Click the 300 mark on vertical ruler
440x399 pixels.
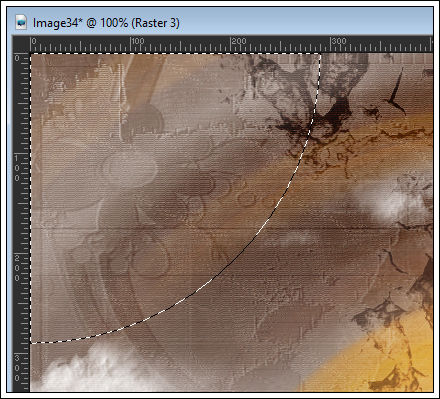click(17, 368)
